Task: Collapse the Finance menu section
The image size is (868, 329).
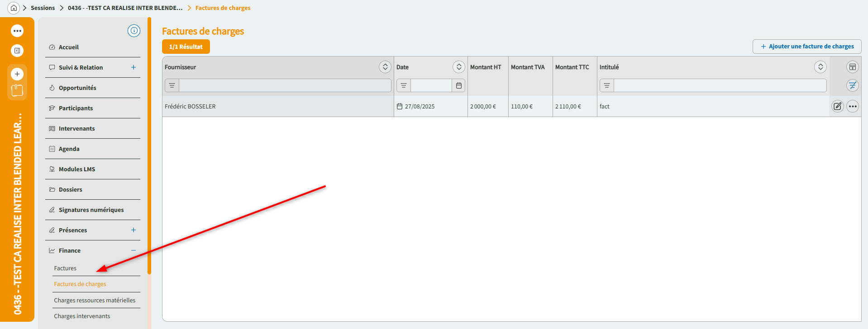Action: pyautogui.click(x=134, y=250)
